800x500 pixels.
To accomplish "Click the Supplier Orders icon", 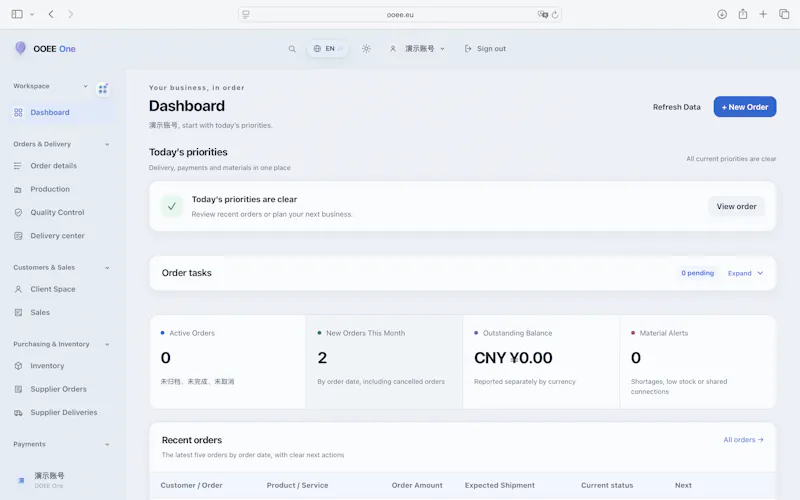I will coord(18,389).
